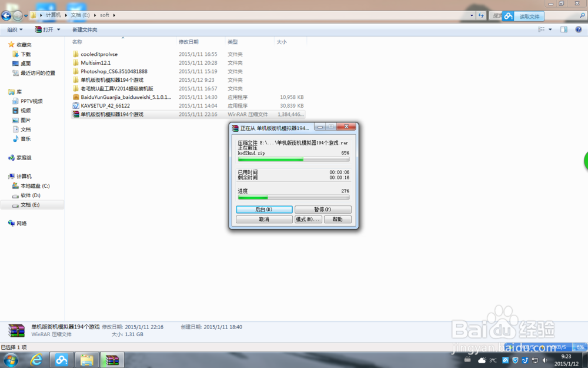Toggle the preview pane icon

[x=564, y=29]
